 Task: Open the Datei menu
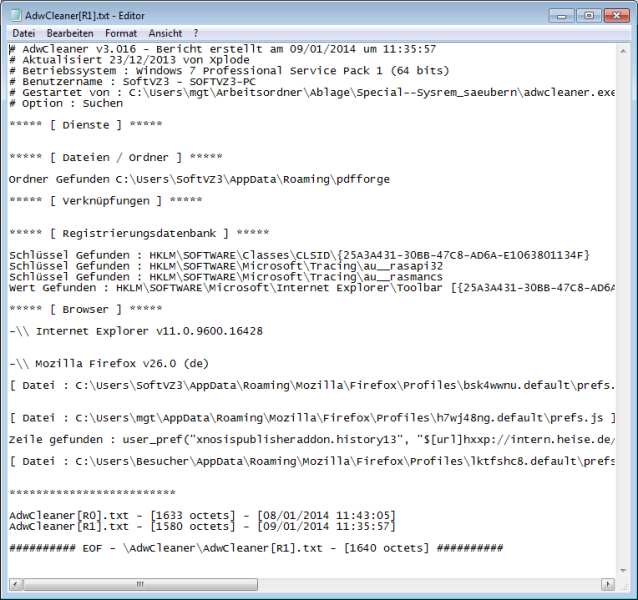click(x=24, y=33)
